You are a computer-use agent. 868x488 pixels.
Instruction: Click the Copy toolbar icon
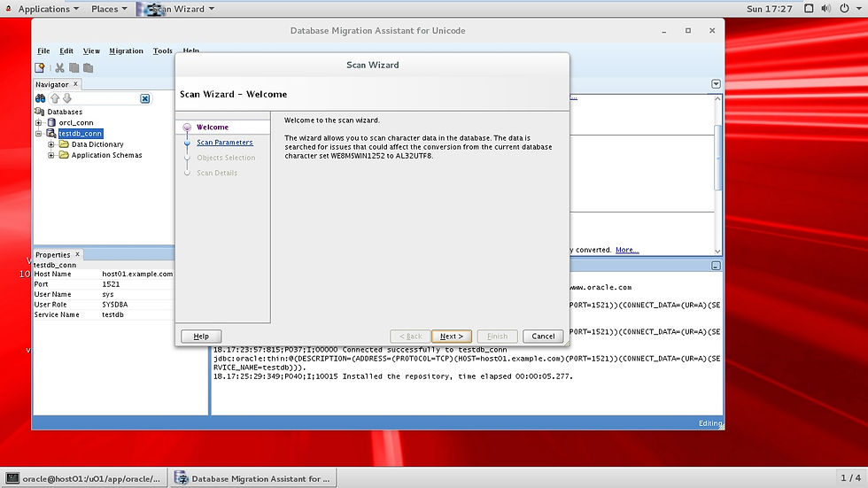coord(74,67)
